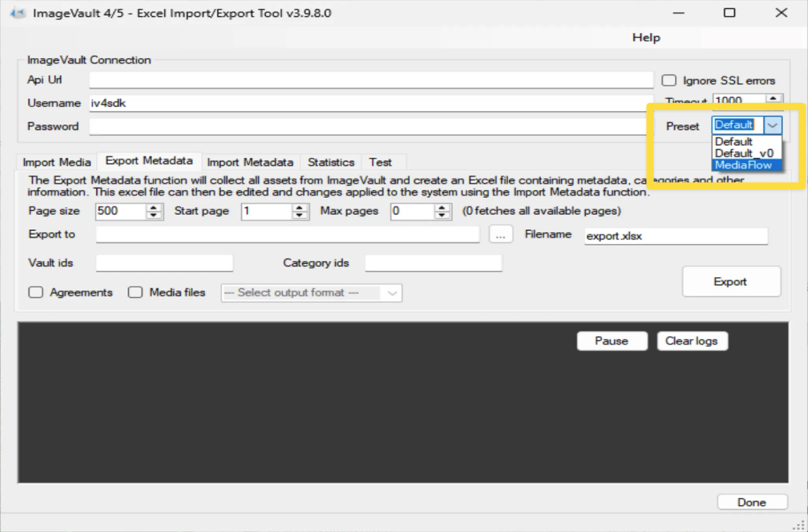Switch to the Import Media tab
The height and width of the screenshot is (532, 808).
(56, 162)
